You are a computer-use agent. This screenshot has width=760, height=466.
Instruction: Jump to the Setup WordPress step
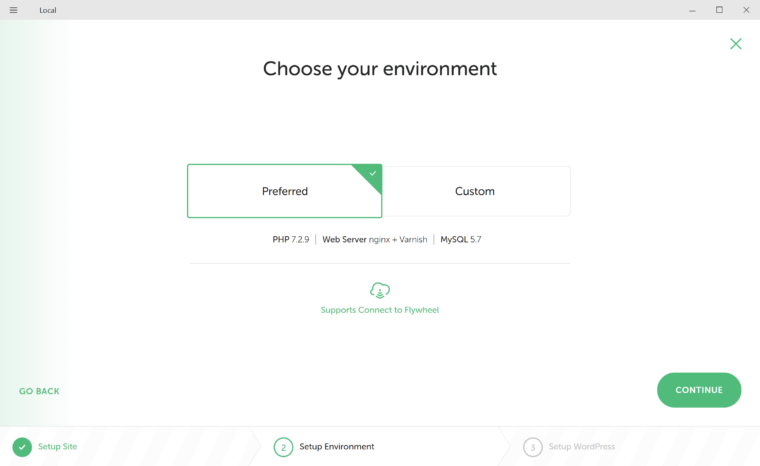coord(582,447)
